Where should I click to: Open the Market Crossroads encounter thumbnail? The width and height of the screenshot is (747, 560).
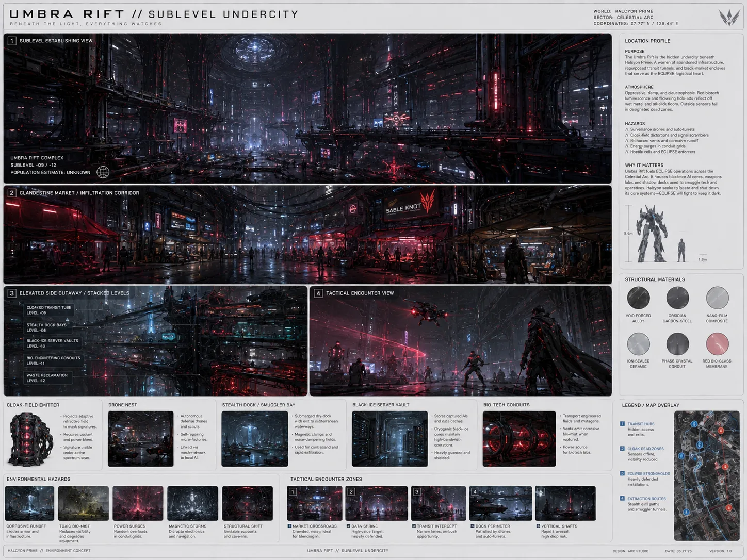click(x=315, y=503)
